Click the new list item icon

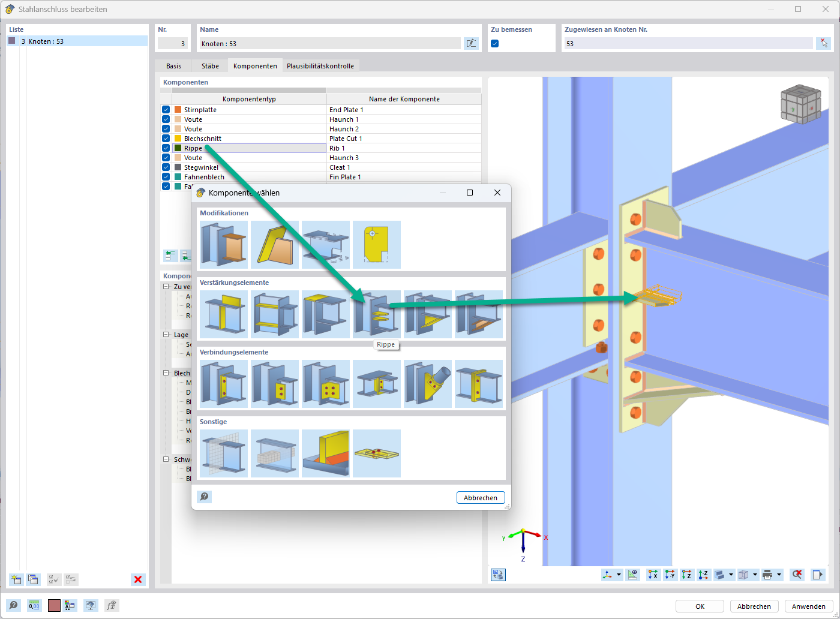coord(16,579)
